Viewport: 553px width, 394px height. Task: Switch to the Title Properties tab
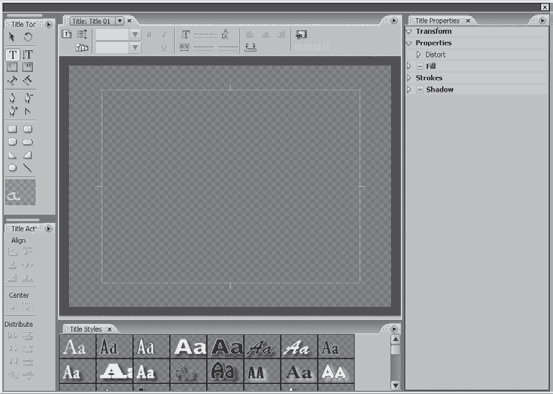437,21
